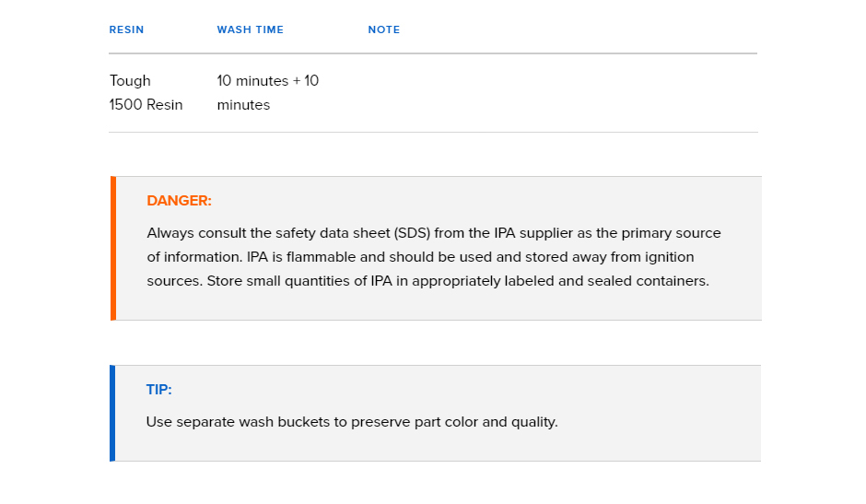Click the NOTE column header
This screenshot has width=866, height=504.
click(x=384, y=29)
